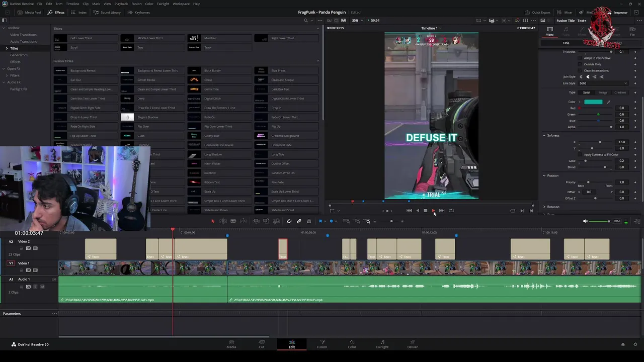Expand the Rotation section
The height and width of the screenshot is (362, 644).
(544, 207)
